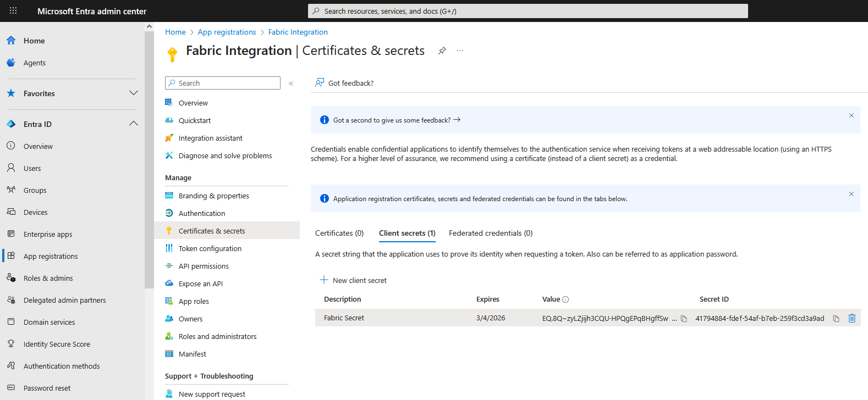
Task: Click the Value info icon
Action: 565,299
